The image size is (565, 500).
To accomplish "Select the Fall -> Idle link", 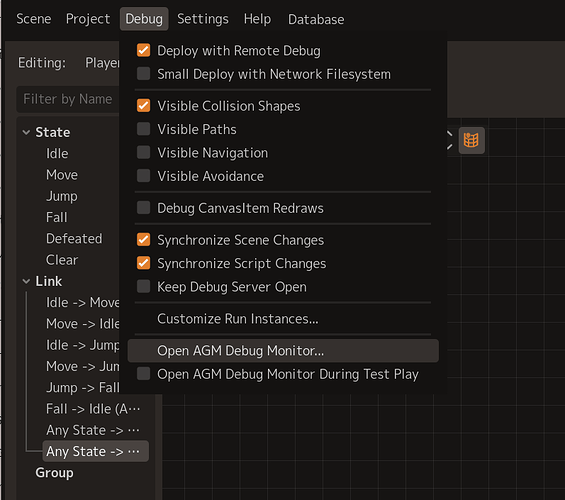I will point(93,409).
